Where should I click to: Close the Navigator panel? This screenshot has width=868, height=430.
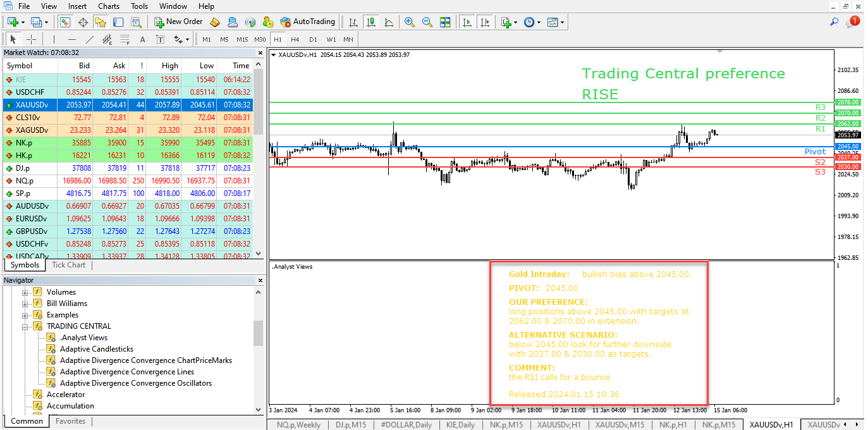click(260, 280)
